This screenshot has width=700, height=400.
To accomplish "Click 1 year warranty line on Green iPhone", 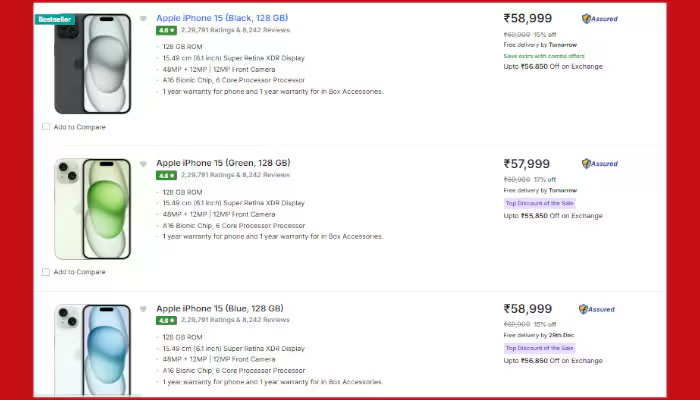I will [x=273, y=237].
